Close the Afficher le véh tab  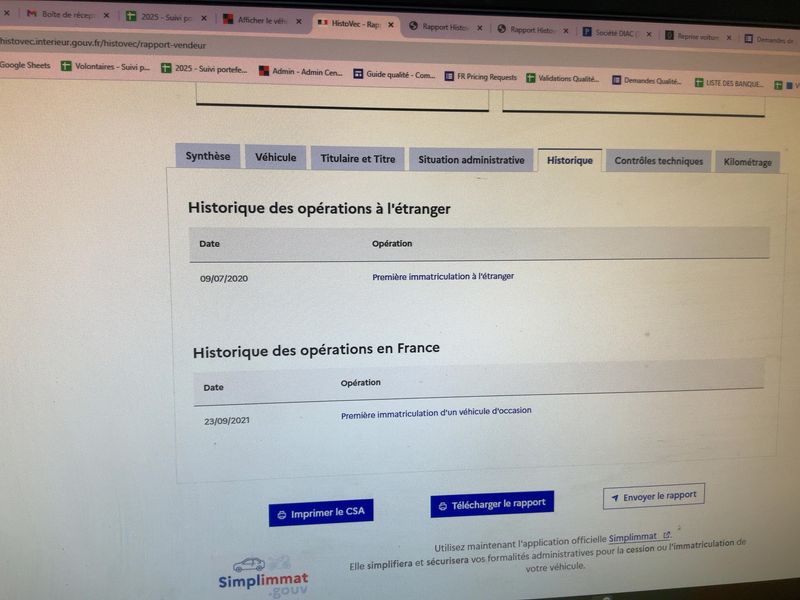pos(299,21)
